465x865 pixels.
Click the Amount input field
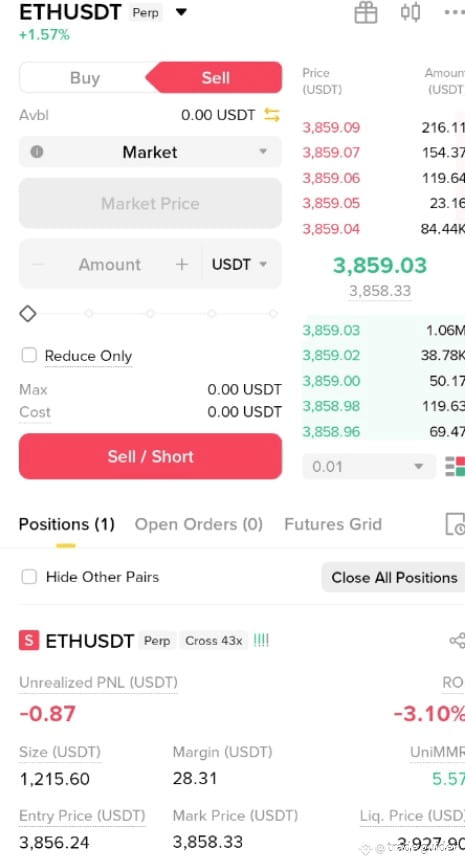[110, 264]
